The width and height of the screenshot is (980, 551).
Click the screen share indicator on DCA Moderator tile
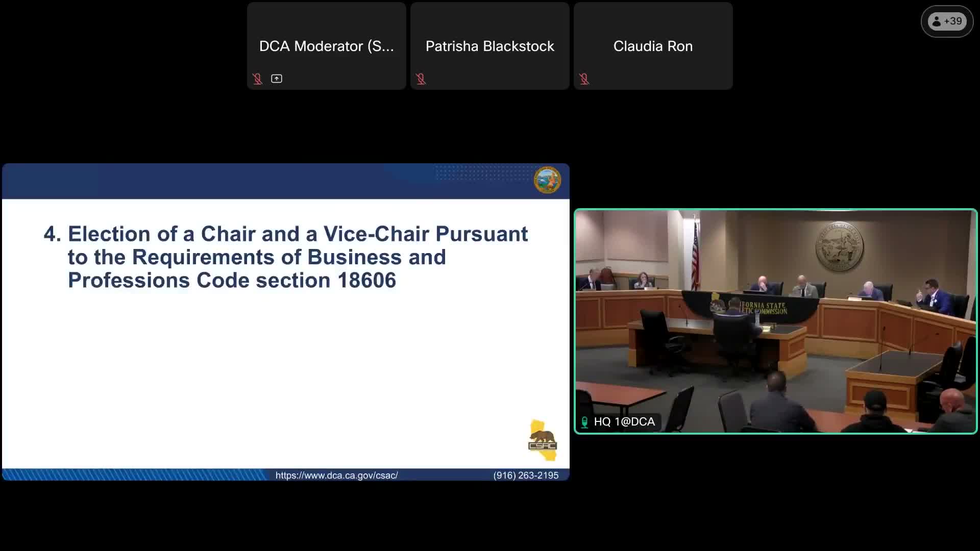click(x=277, y=79)
